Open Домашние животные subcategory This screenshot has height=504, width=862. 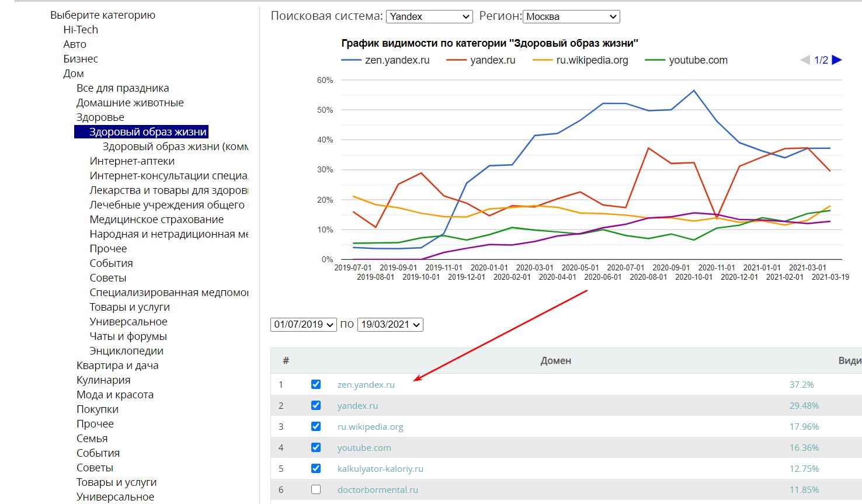pyautogui.click(x=130, y=102)
